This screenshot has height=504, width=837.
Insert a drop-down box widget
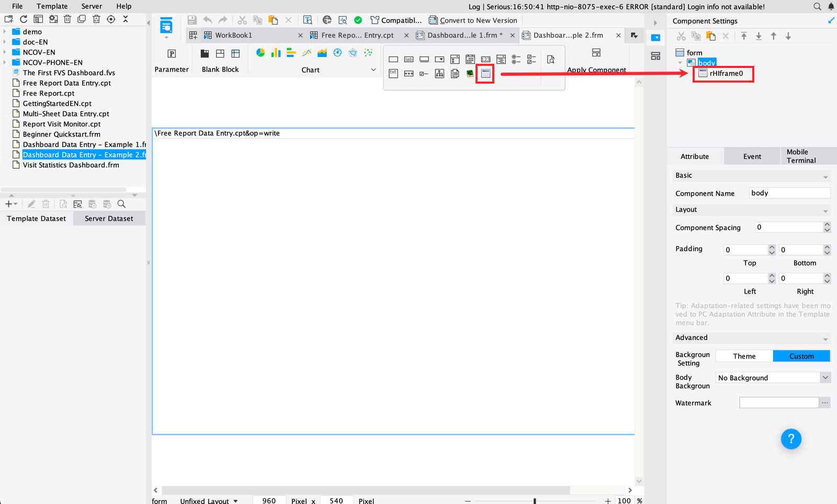pyautogui.click(x=439, y=59)
